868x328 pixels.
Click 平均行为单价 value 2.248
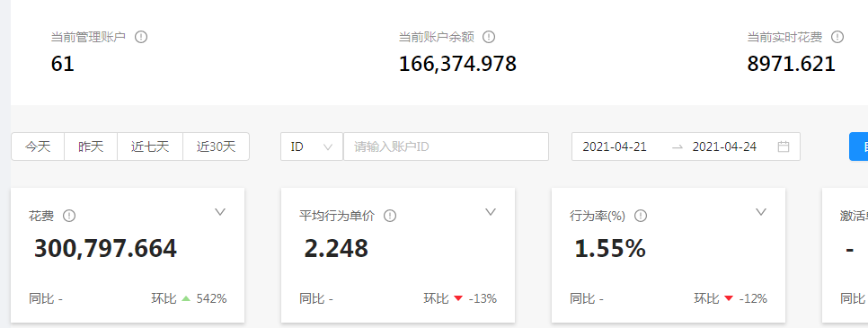336,249
